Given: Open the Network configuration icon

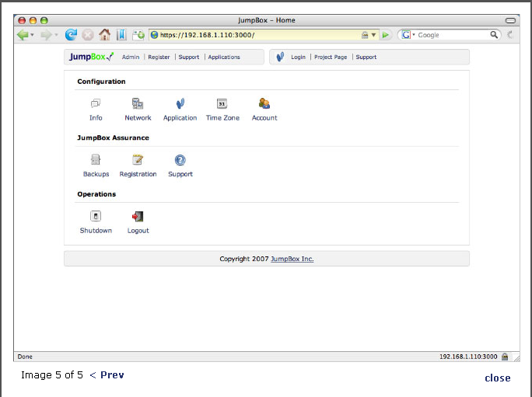Looking at the screenshot, I should coord(138,103).
